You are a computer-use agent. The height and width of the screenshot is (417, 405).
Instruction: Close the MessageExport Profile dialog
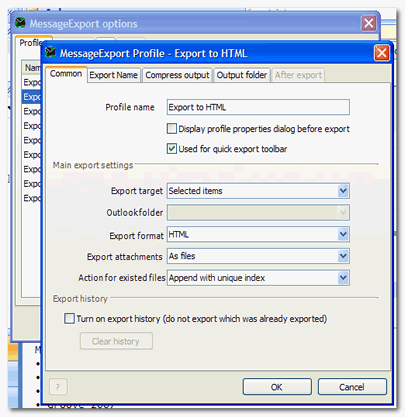382,53
